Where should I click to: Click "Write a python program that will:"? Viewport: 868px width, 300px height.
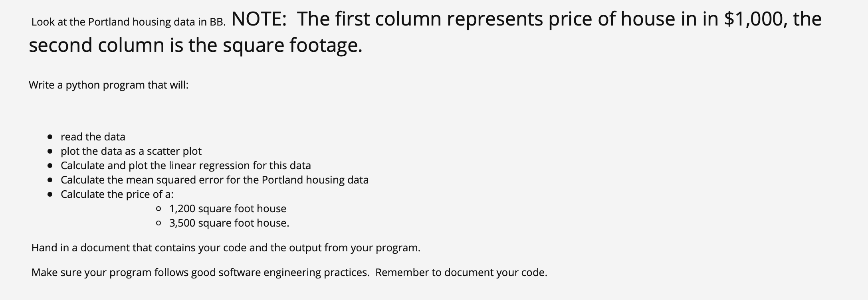[x=109, y=85]
